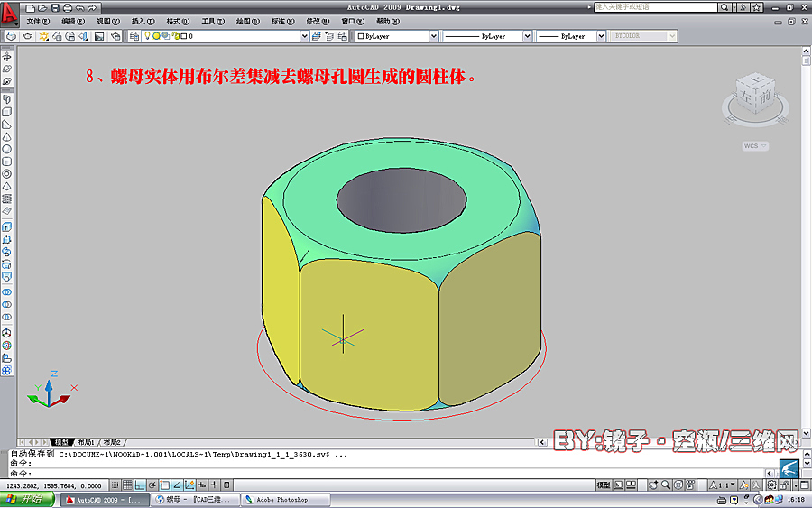812x508 pixels.
Task: Select the Subtract boolean tool in left toolbar
Action: pyautogui.click(x=6, y=304)
